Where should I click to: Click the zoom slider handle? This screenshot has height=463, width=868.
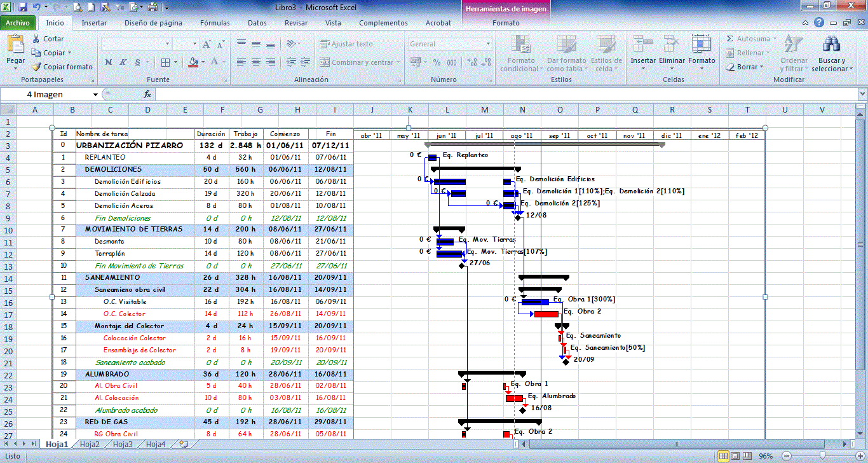[x=823, y=456]
